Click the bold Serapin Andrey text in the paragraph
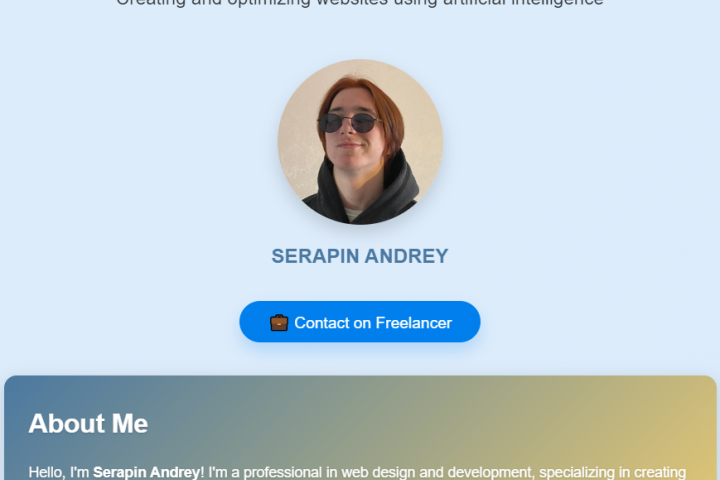Screen dimensions: 720x480 (x=146, y=472)
